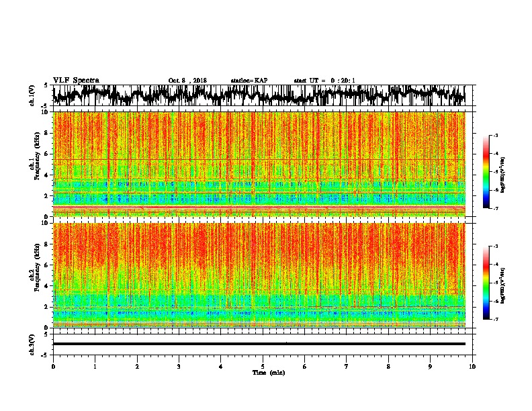This screenshot has width=532, height=411.
Task: Click time axis tick label "0"
Action: (53, 367)
